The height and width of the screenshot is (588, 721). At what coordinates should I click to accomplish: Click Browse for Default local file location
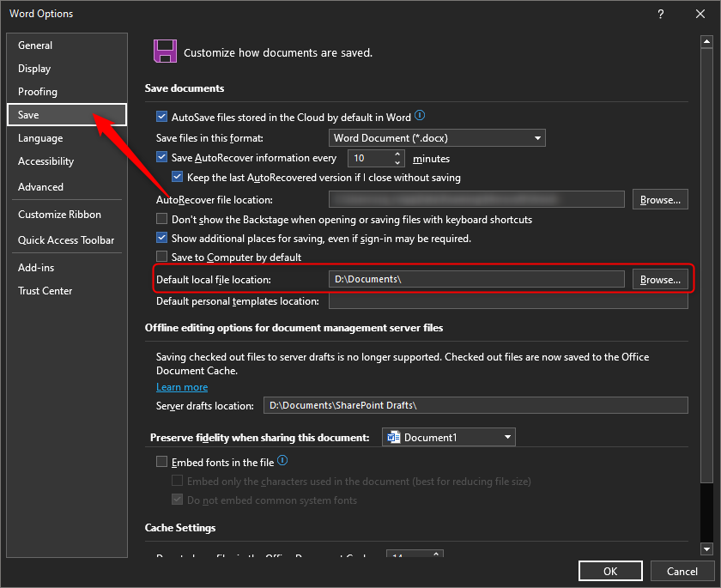[x=660, y=280]
